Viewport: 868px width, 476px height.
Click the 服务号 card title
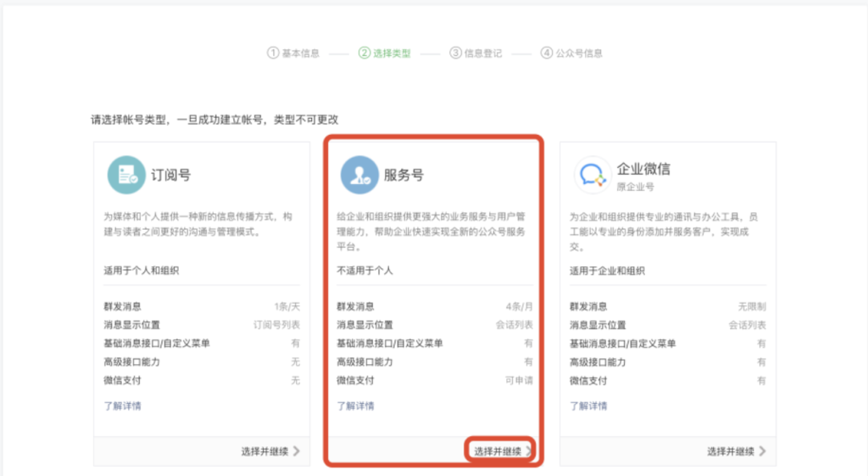pyautogui.click(x=403, y=176)
